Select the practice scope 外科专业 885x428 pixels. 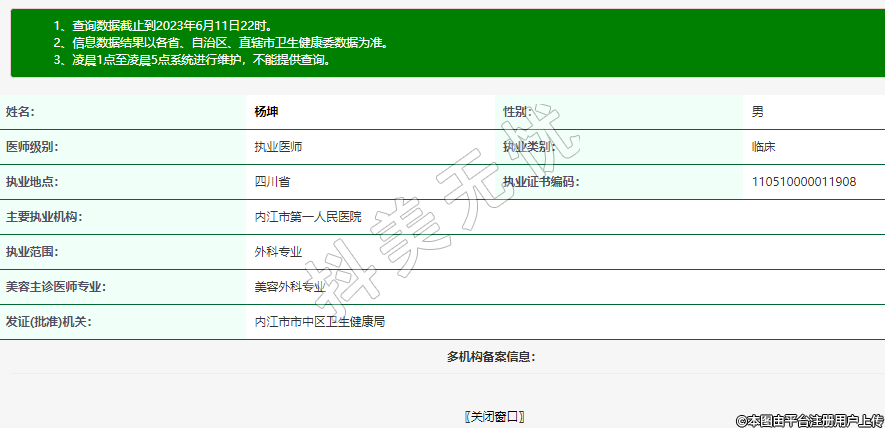(x=278, y=252)
